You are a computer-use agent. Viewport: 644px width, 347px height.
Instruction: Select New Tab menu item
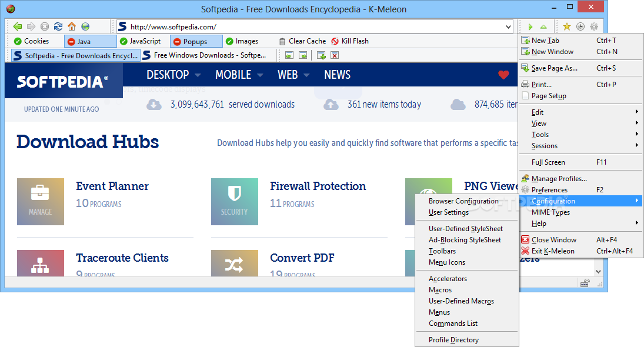pos(581,40)
